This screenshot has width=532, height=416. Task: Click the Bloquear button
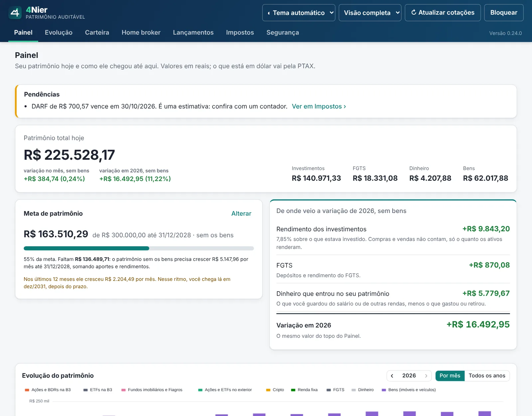[504, 13]
